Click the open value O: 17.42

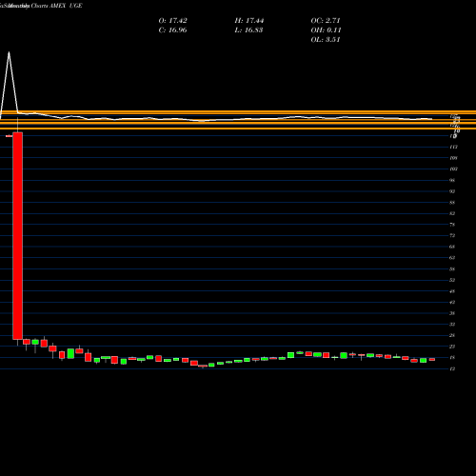pyautogui.click(x=172, y=21)
